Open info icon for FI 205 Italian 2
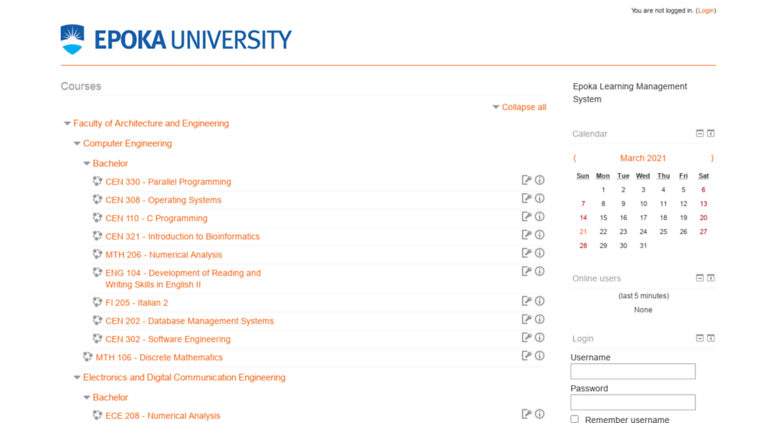The height and width of the screenshot is (423, 777). coord(540,301)
